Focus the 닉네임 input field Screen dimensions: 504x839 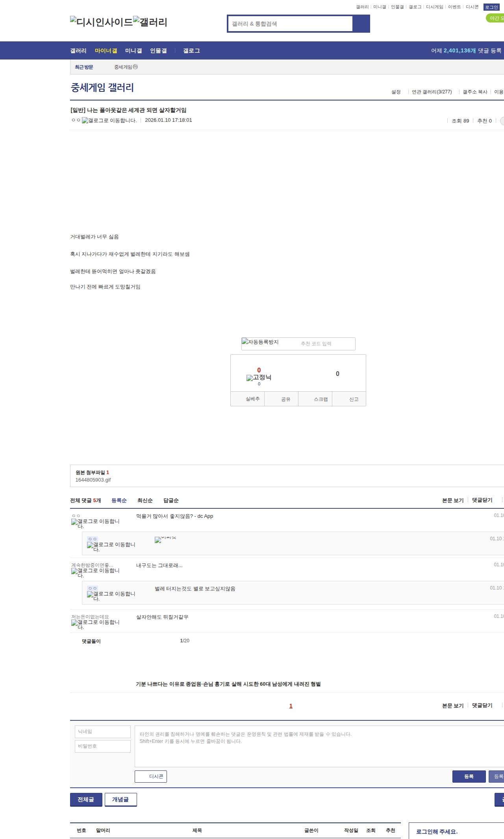[x=103, y=732]
